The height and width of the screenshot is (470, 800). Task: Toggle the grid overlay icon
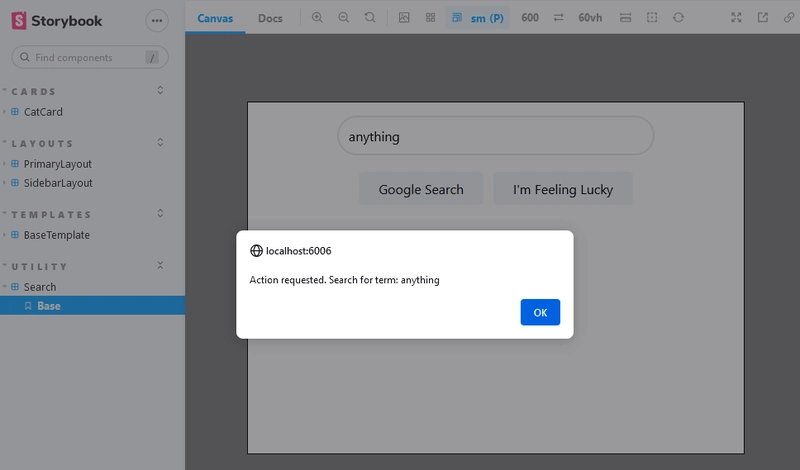click(x=431, y=18)
